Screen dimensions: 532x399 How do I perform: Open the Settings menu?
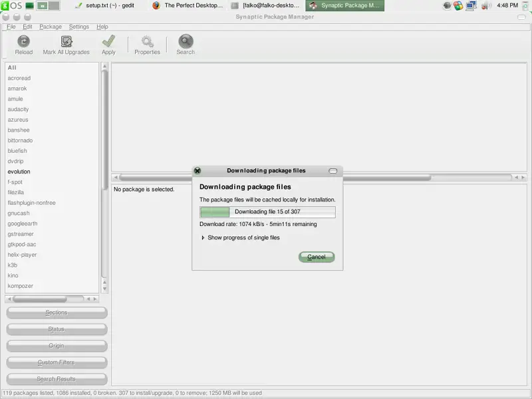click(78, 27)
